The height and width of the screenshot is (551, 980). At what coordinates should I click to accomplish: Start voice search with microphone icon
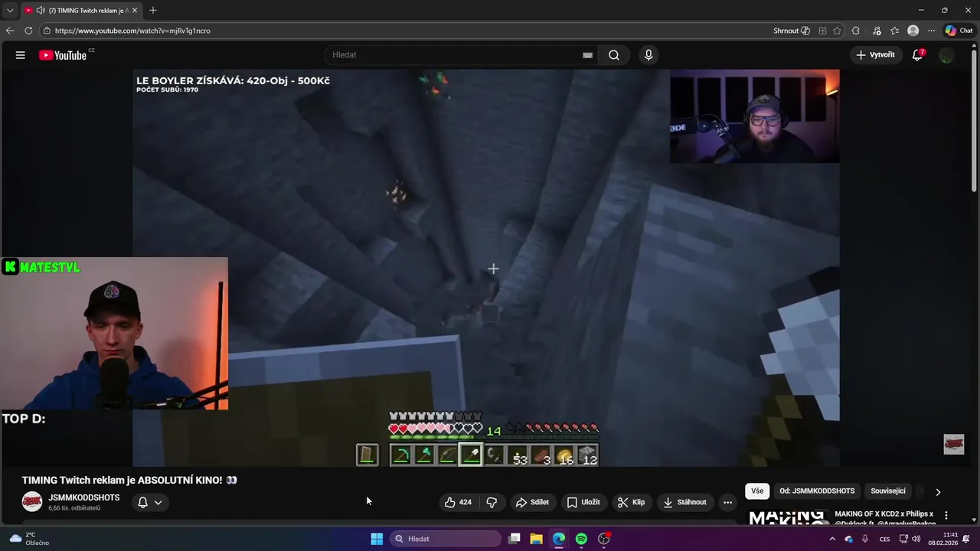point(648,55)
